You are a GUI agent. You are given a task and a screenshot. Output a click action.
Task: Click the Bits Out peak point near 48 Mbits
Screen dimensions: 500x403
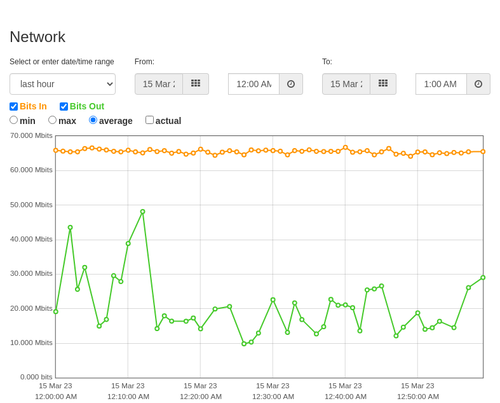click(143, 212)
